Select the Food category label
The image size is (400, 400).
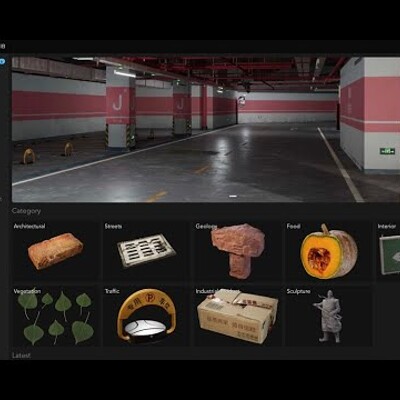pyautogui.click(x=293, y=226)
